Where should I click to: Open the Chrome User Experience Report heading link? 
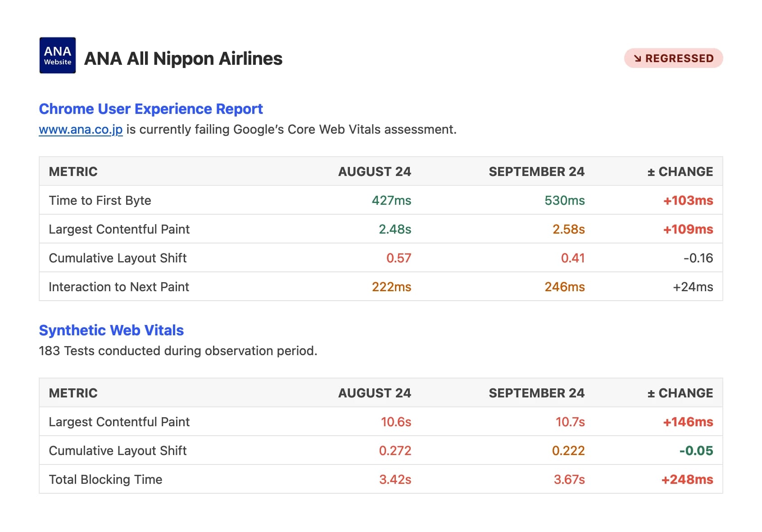[151, 109]
